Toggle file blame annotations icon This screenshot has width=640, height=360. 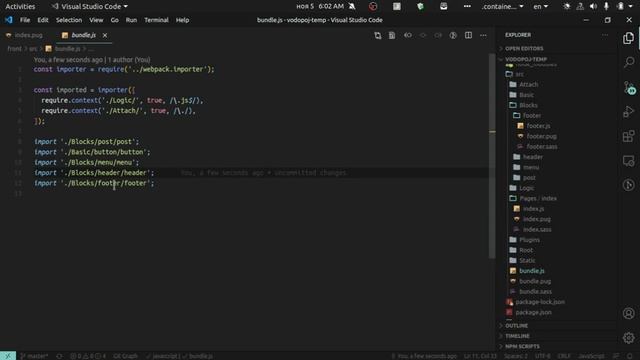coord(407,36)
